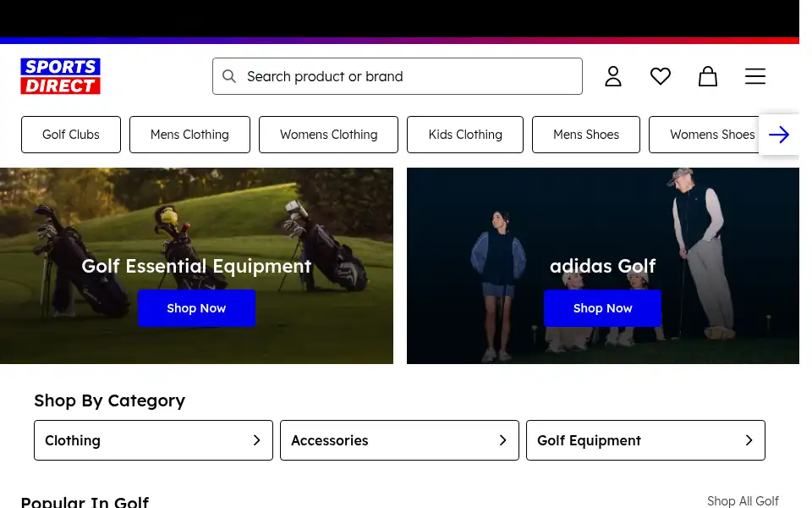Image resolution: width=812 pixels, height=508 pixels.
Task: Open the hamburger menu icon
Action: point(755,76)
